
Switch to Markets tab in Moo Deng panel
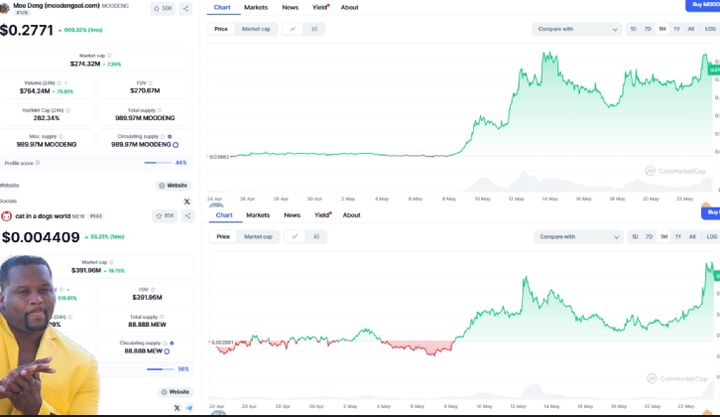[x=256, y=7]
